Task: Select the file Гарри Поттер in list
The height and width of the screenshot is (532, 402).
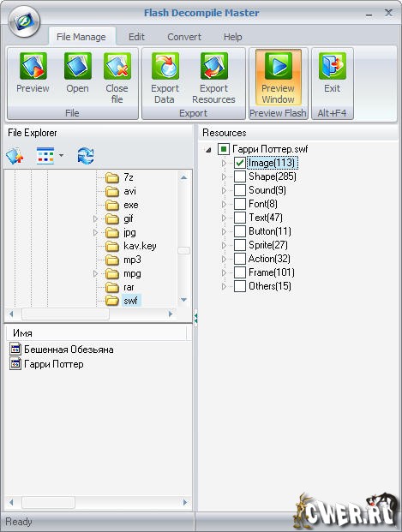Action: [x=54, y=364]
